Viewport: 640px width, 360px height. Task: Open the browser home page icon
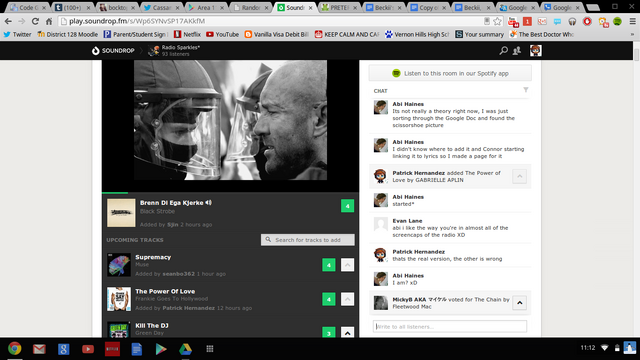49,21
